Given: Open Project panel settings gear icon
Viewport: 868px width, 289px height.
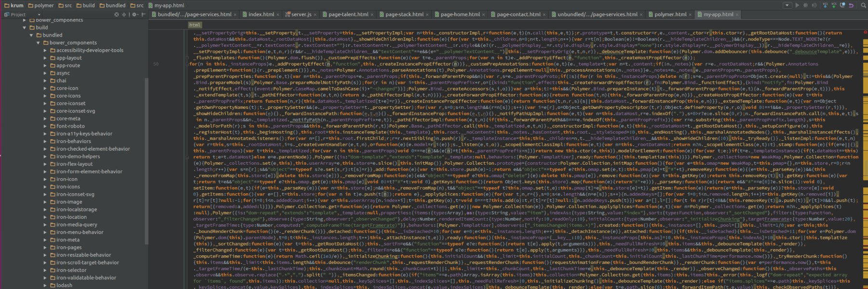Looking at the screenshot, I should [x=136, y=14].
